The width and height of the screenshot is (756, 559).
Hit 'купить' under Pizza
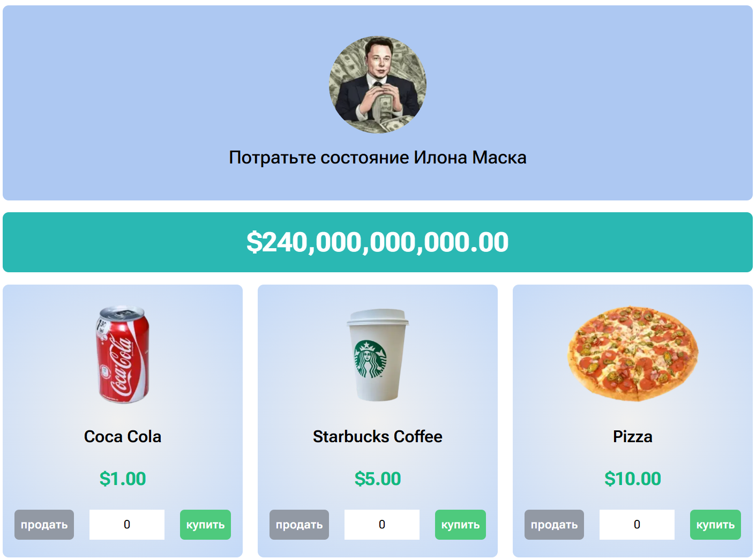pos(715,525)
